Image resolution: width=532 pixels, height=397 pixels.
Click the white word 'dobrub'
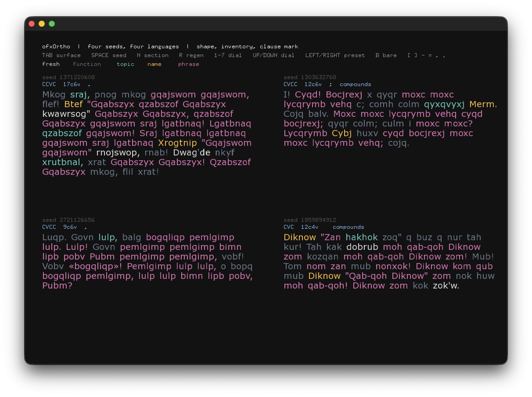(362, 247)
